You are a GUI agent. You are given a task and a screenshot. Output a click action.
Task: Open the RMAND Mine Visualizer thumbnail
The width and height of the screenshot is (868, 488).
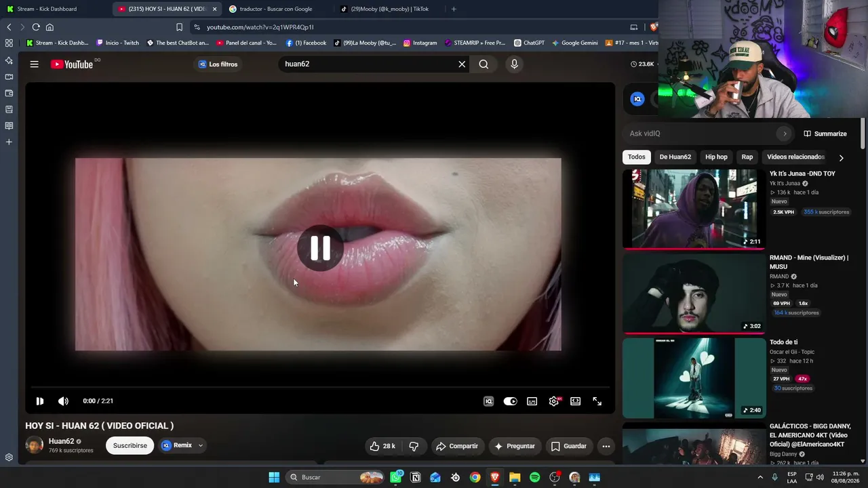pyautogui.click(x=694, y=293)
